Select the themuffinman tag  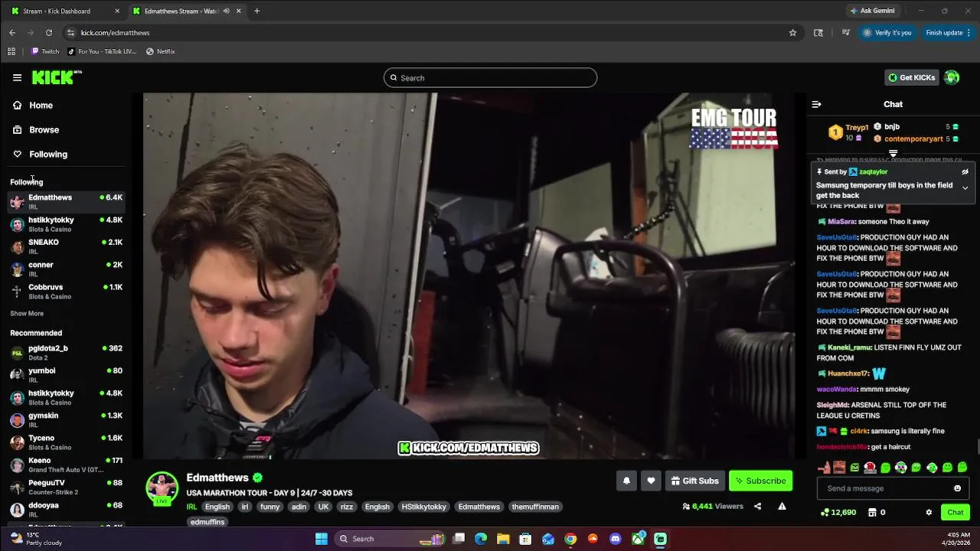(x=535, y=507)
